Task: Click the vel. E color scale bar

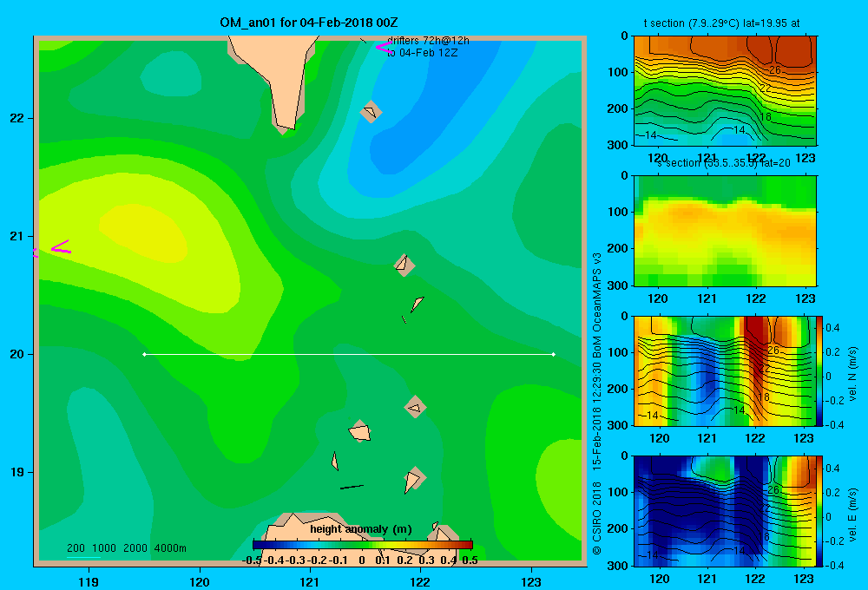Action: (820, 511)
